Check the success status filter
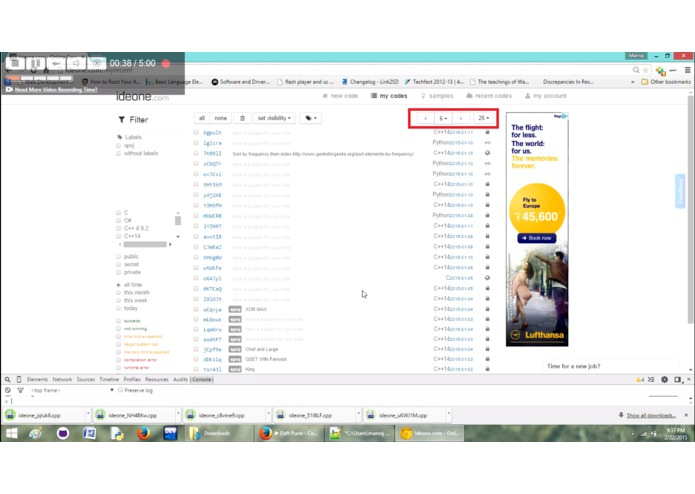The height and width of the screenshot is (494, 695). pyautogui.click(x=118, y=321)
